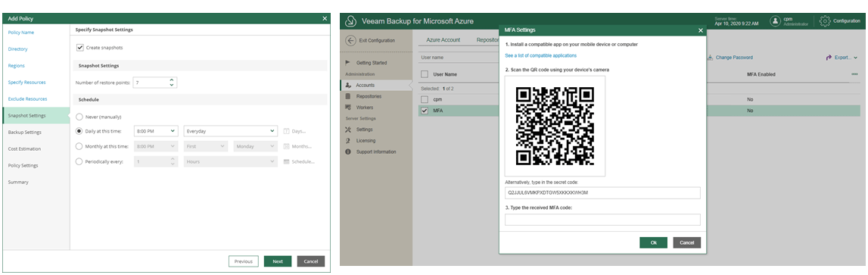Click the Days calendar icon in Add Policy
Image resolution: width=868 pixels, height=275 pixels.
coord(286,131)
